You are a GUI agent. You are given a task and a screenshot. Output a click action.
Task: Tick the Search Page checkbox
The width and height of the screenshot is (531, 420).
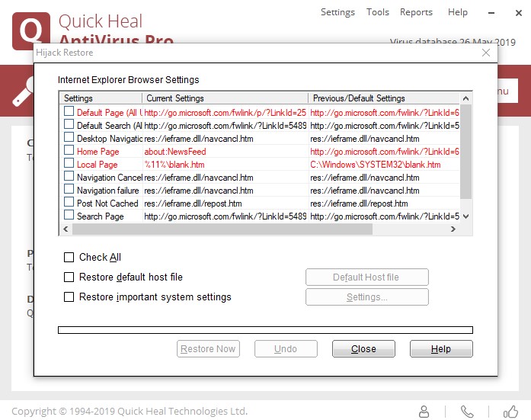(x=69, y=215)
